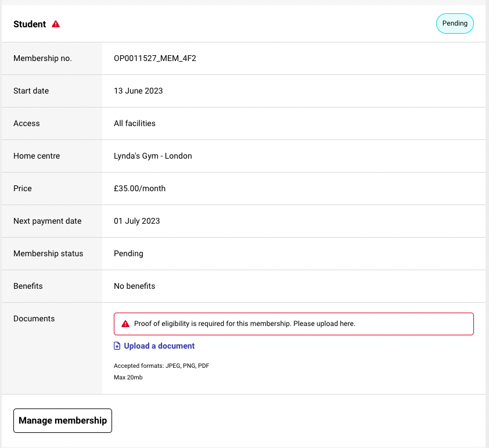This screenshot has width=489, height=448.
Task: Click the price £35.00/month
Action: 139,188
